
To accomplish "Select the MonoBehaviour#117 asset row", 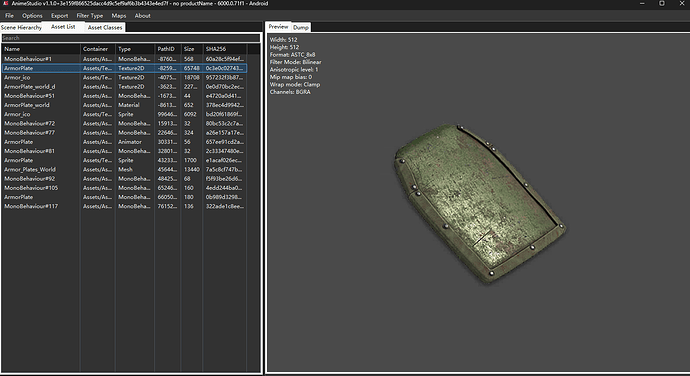I will [x=125, y=206].
